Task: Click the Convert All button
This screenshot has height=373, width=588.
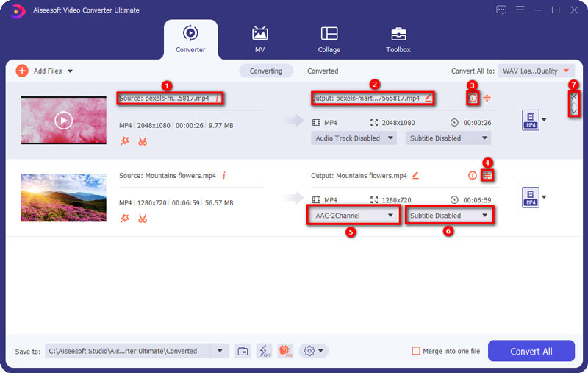Action: 531,351
